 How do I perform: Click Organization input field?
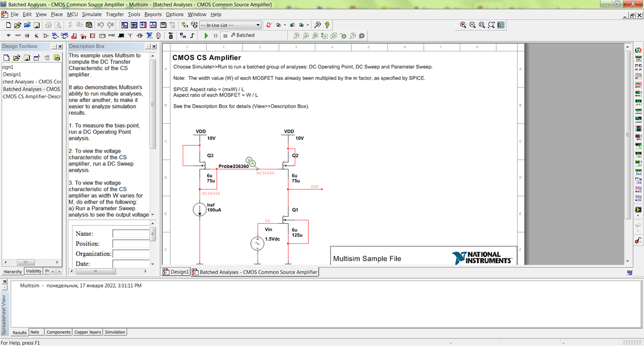tap(131, 254)
